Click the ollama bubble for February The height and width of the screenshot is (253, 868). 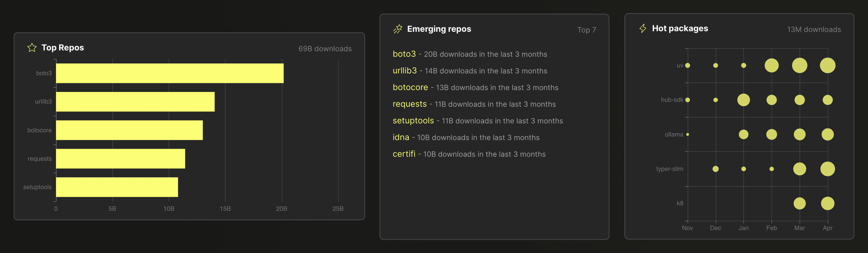pos(771,134)
